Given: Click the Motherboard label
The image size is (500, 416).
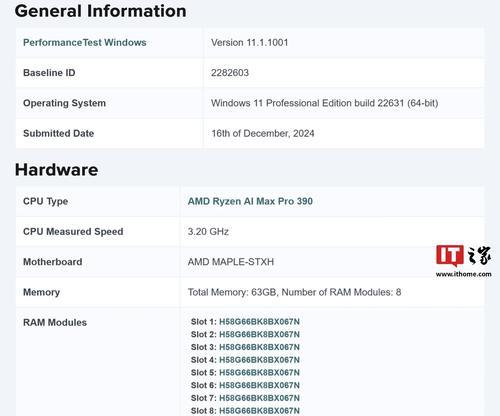Looking at the screenshot, I should click(x=52, y=262).
